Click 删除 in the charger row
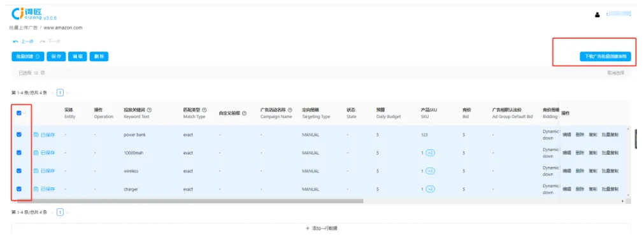This screenshot has width=644, height=237. [580, 189]
